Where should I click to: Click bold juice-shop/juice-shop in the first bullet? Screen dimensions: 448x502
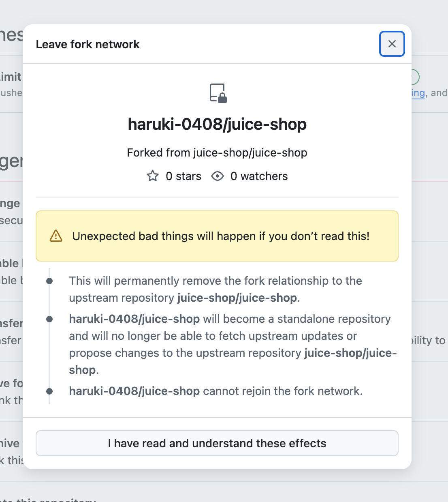(x=237, y=298)
